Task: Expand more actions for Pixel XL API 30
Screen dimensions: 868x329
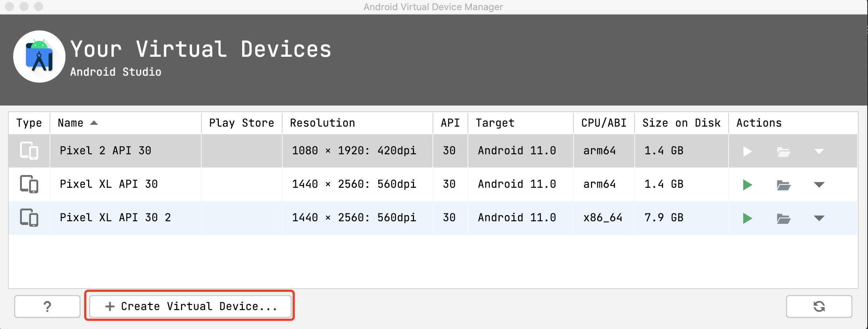Action: click(x=819, y=185)
